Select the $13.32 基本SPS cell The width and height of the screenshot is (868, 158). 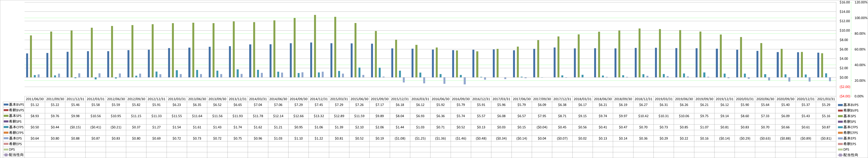click(319, 116)
